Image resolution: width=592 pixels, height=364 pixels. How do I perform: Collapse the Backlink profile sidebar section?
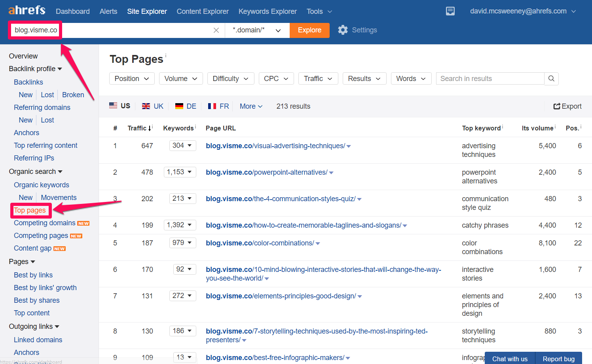pyautogui.click(x=36, y=69)
